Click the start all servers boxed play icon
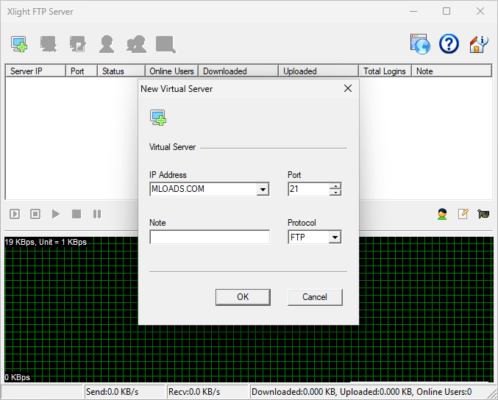This screenshot has height=400, width=498. (x=15, y=214)
